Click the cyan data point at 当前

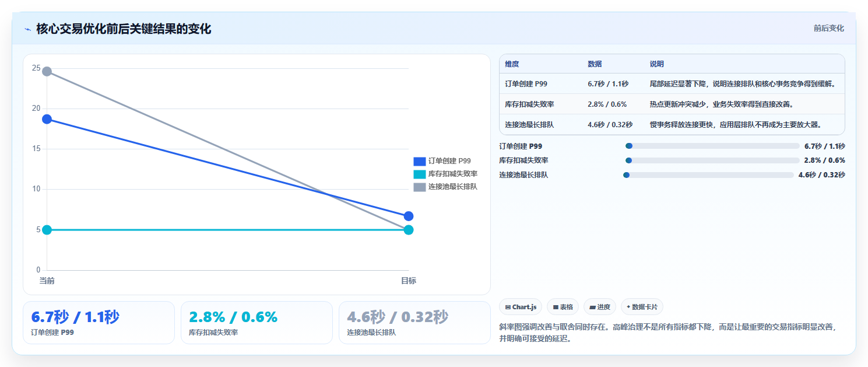pos(47,230)
